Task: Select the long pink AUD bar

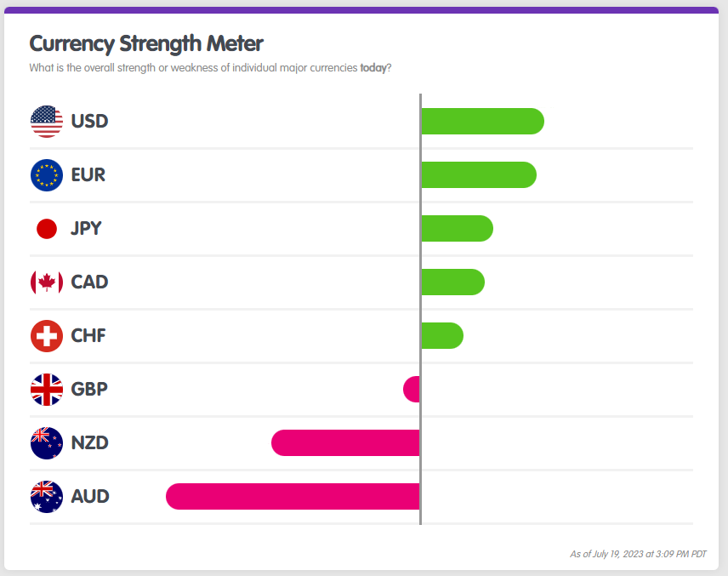Action: [293, 496]
